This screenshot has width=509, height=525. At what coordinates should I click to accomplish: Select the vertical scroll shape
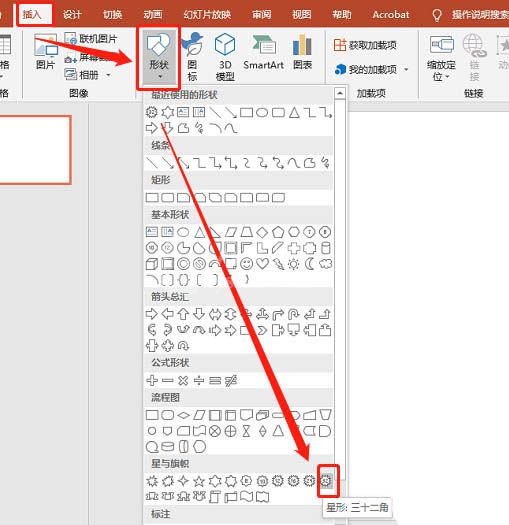pyautogui.click(x=215, y=497)
